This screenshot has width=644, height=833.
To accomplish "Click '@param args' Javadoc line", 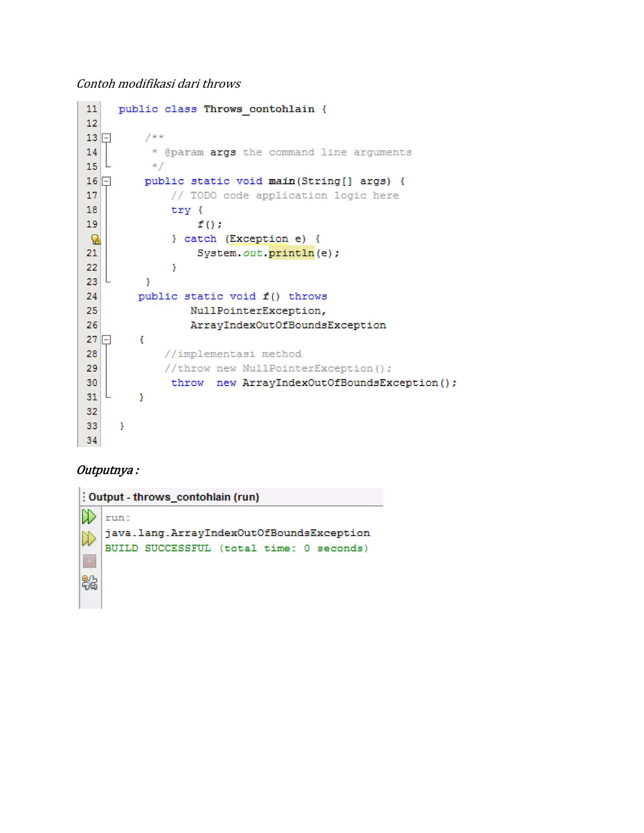I will [282, 152].
